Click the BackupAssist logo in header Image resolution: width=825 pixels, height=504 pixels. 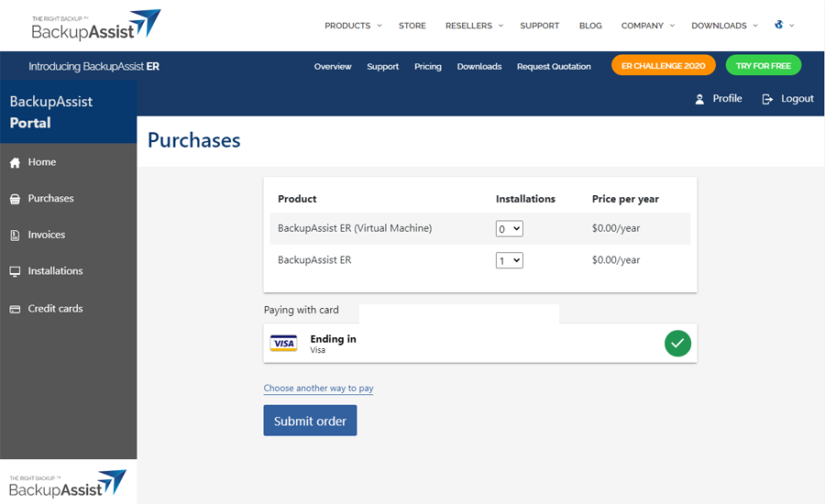[x=96, y=25]
